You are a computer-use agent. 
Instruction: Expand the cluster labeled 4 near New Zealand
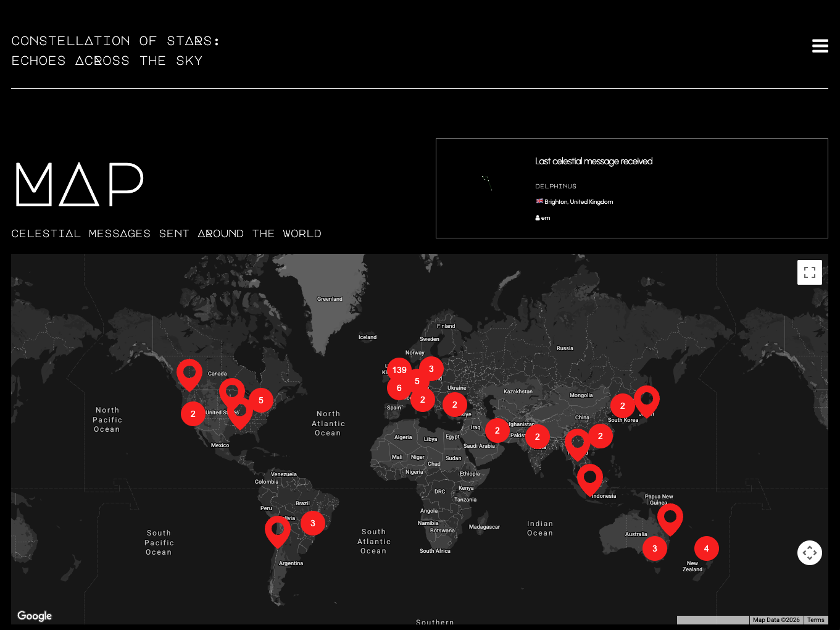click(x=706, y=548)
